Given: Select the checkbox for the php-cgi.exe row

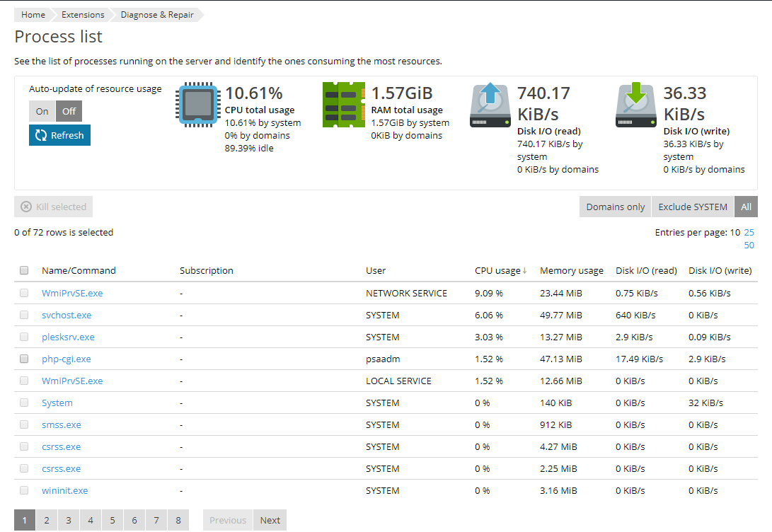Looking at the screenshot, I should tap(23, 359).
